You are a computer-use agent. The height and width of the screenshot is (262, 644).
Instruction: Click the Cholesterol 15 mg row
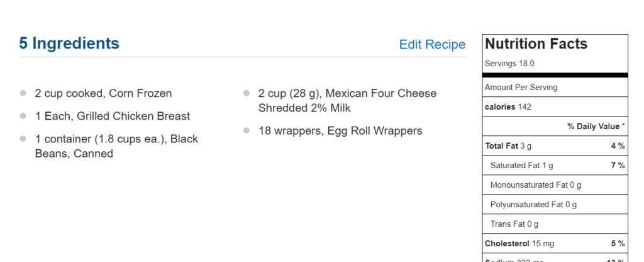[x=555, y=244]
